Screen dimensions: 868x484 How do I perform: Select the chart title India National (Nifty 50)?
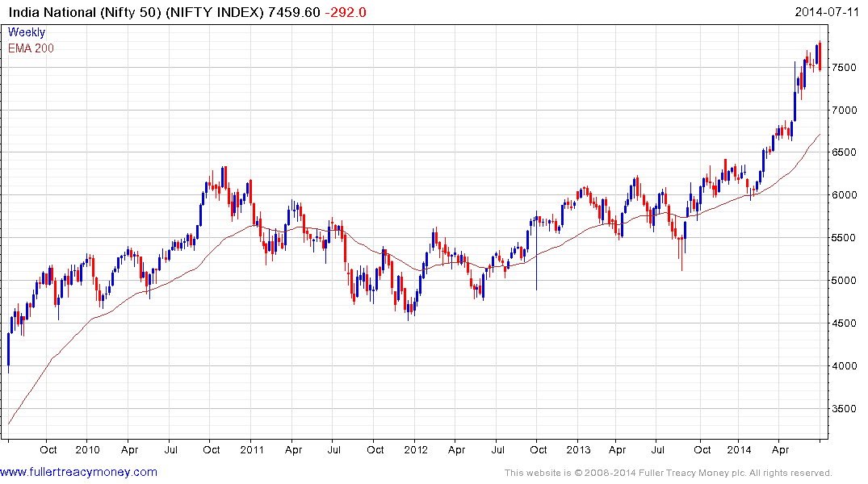click(x=84, y=12)
